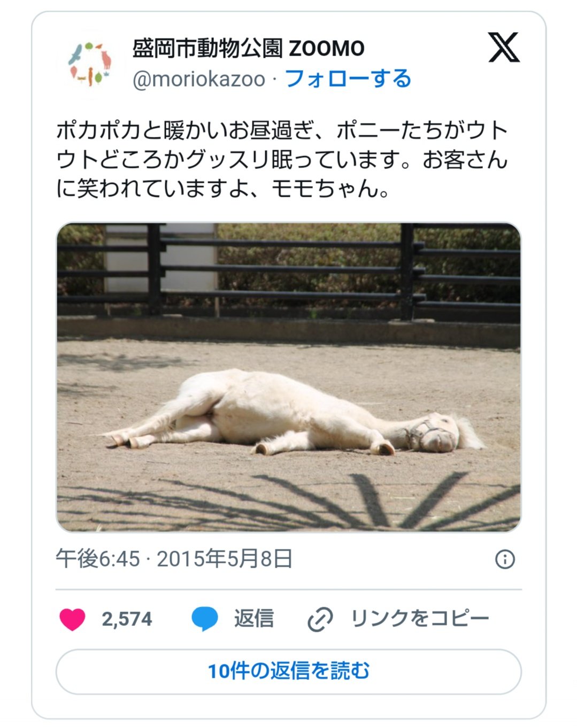Open the sleeping white pony photo
The height and width of the screenshot is (728, 577).
[x=289, y=377]
